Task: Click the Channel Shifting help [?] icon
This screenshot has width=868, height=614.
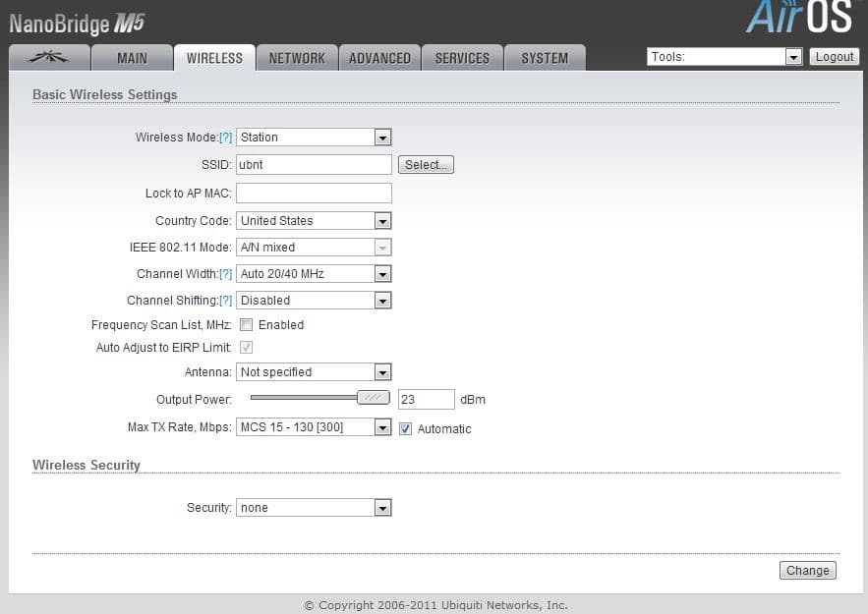Action: point(226,301)
